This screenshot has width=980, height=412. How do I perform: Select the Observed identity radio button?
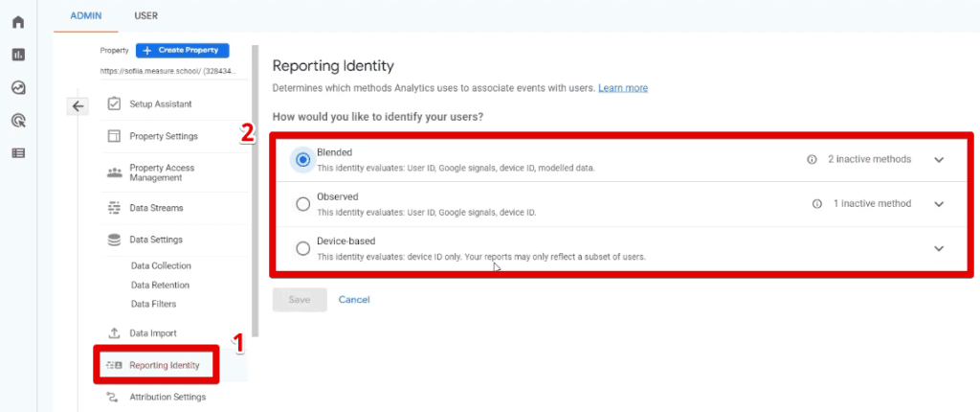click(303, 204)
